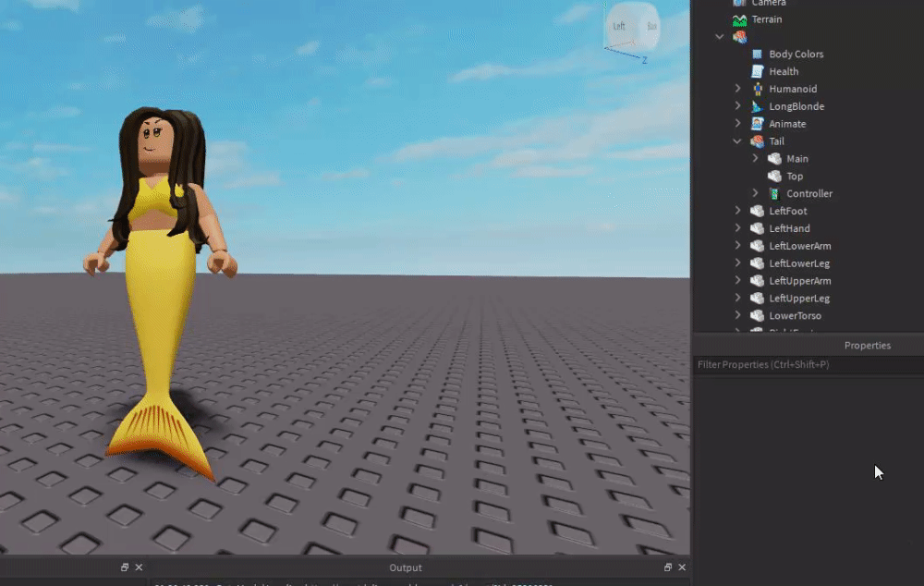Click the Filter Properties search field

pos(808,365)
